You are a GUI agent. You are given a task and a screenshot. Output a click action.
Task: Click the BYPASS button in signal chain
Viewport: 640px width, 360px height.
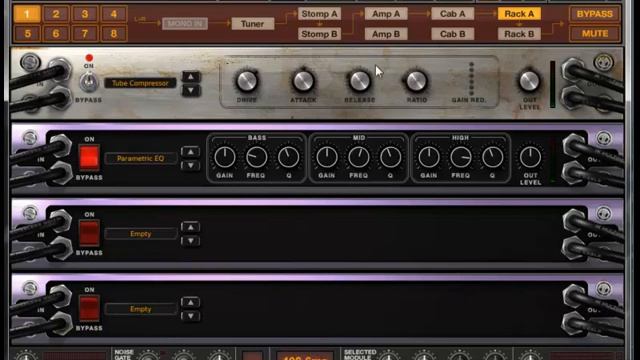click(595, 14)
